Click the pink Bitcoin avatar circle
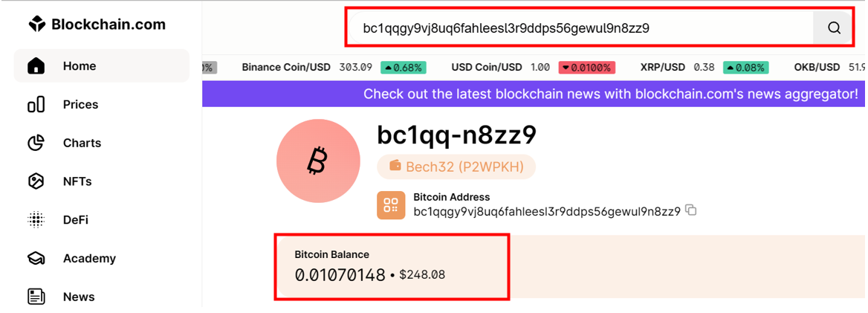 [318, 161]
